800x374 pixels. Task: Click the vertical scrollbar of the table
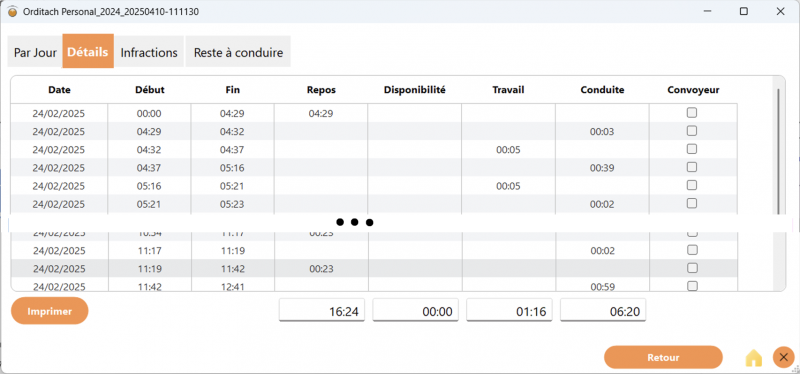coord(779,152)
